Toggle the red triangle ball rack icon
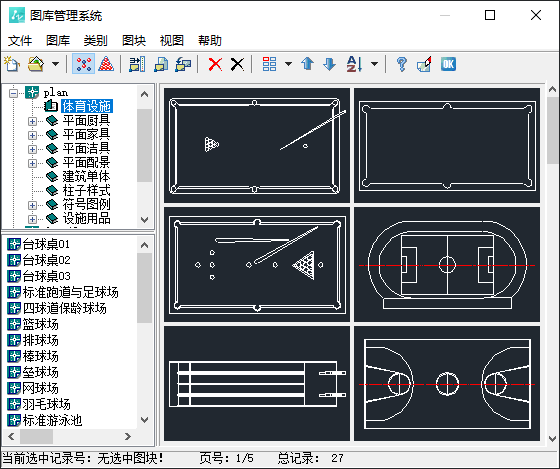Image resolution: width=560 pixels, height=469 pixels. (106, 64)
